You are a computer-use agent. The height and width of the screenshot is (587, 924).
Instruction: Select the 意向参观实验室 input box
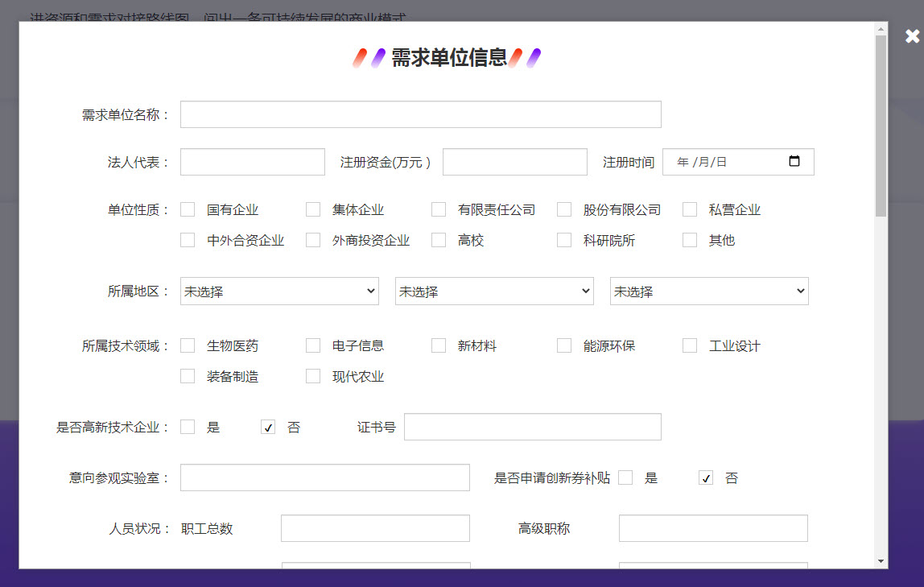(x=324, y=477)
